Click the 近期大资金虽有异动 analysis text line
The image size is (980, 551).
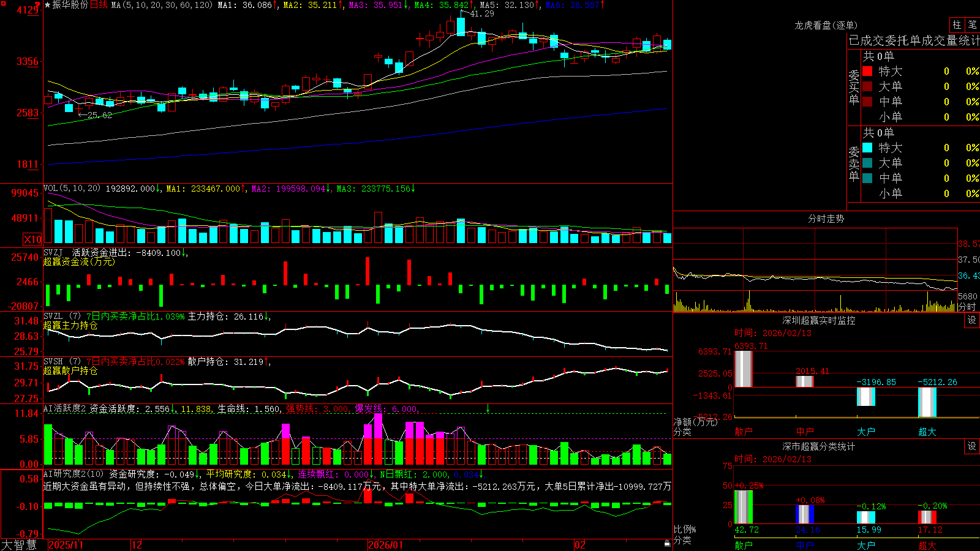357,486
